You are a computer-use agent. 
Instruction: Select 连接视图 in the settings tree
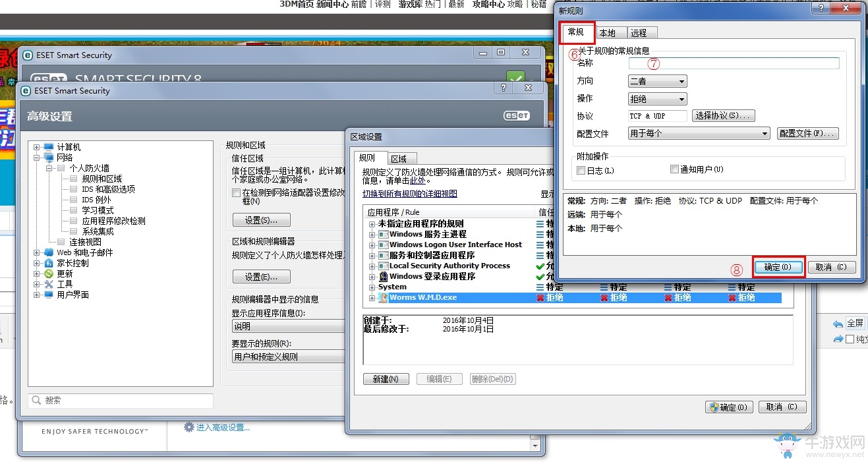[x=86, y=242]
